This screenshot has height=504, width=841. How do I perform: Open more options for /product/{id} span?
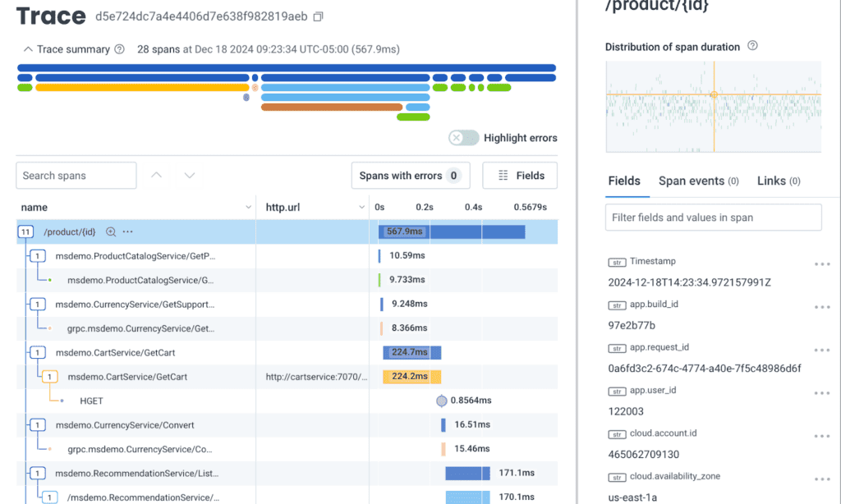click(x=127, y=232)
